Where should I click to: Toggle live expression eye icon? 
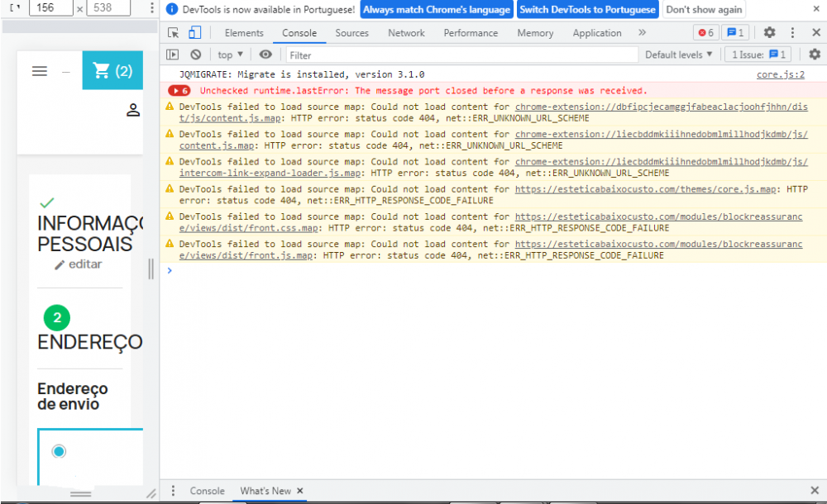(265, 55)
